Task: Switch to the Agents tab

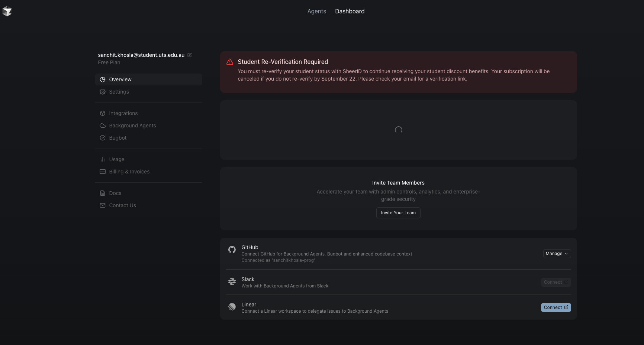Action: (316, 12)
